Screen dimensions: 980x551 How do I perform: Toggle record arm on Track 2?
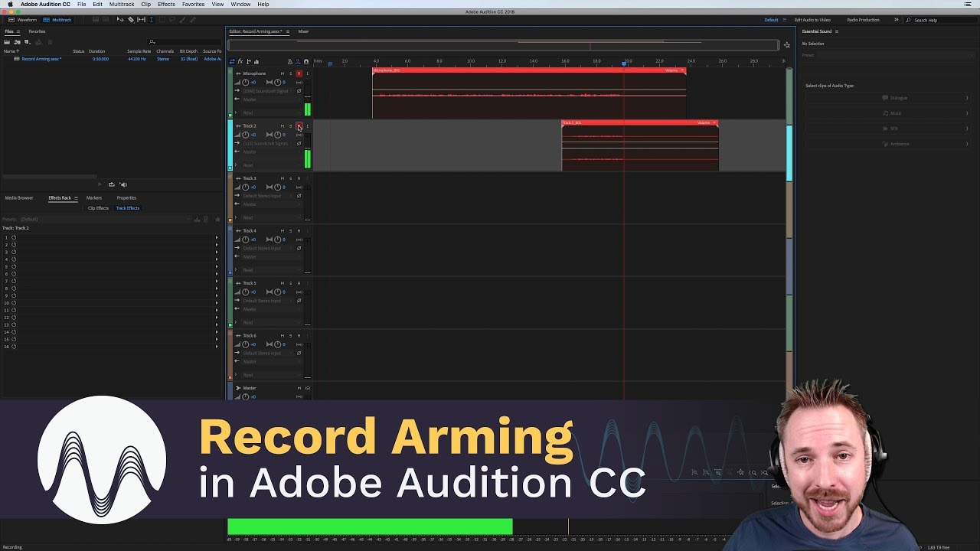point(299,126)
